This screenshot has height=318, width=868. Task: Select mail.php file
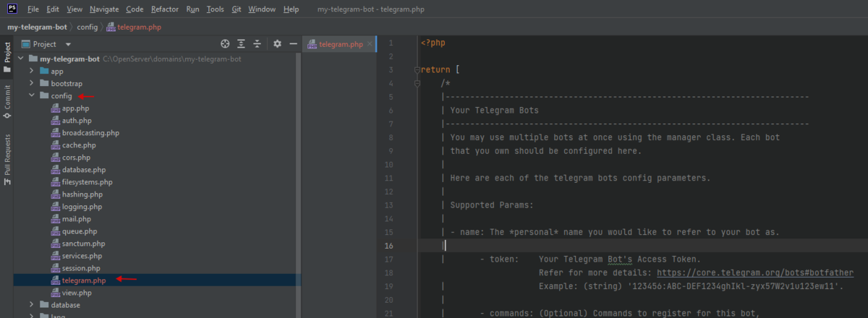[x=77, y=219]
